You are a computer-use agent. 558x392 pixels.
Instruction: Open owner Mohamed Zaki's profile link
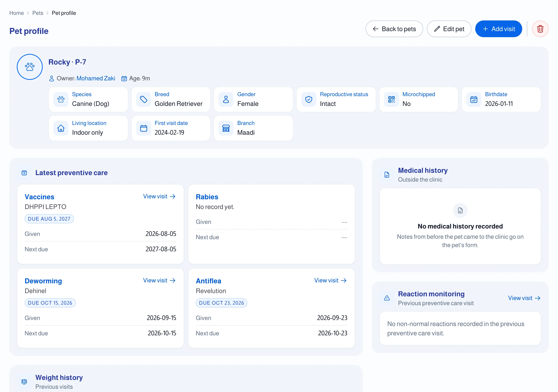[x=96, y=78]
